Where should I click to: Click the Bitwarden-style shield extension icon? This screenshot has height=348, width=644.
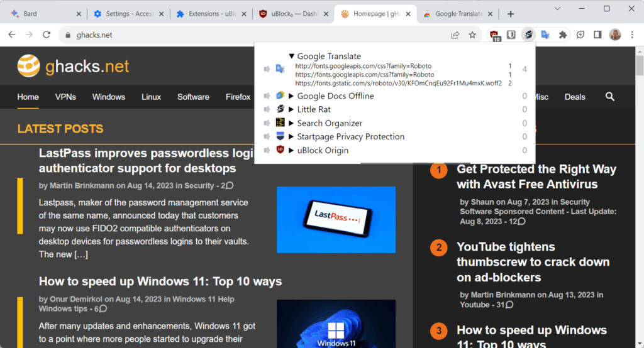pyautogui.click(x=511, y=35)
